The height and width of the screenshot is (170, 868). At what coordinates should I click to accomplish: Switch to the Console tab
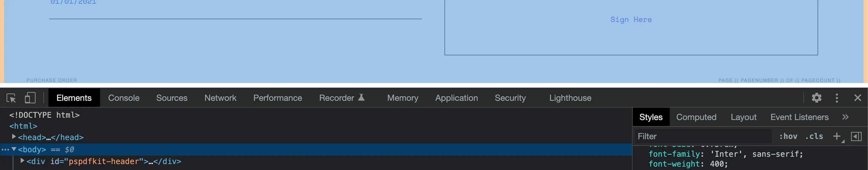pyautogui.click(x=124, y=98)
